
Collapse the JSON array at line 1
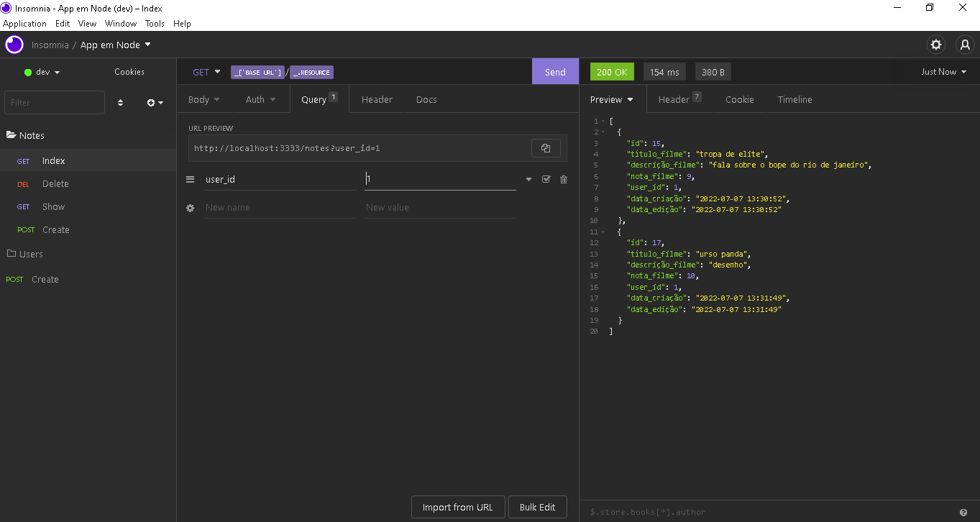tap(603, 122)
